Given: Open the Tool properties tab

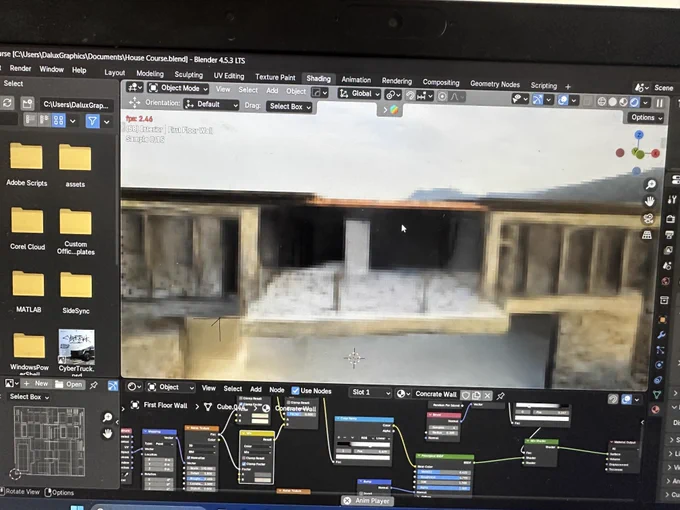Looking at the screenshot, I should pos(673,199).
